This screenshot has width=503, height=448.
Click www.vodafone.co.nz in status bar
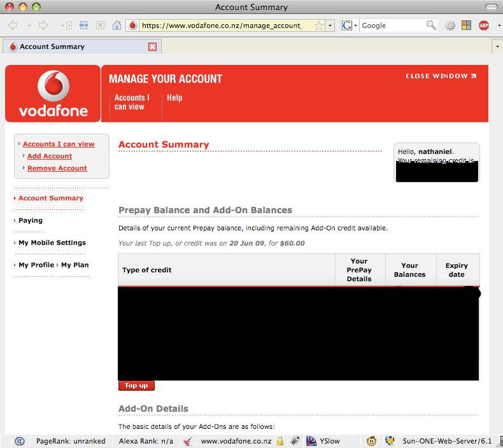[236, 441]
